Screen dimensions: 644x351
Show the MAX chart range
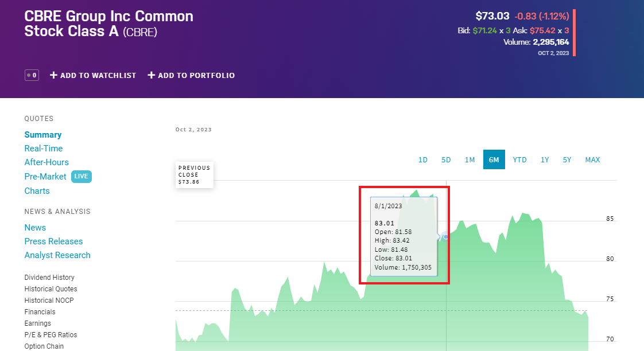click(593, 159)
